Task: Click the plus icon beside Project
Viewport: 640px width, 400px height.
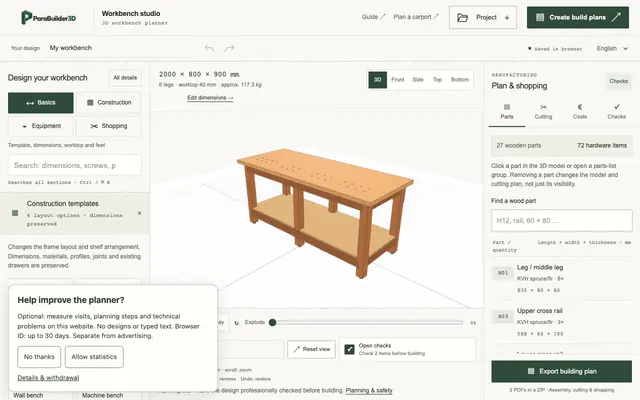Action: (507, 18)
